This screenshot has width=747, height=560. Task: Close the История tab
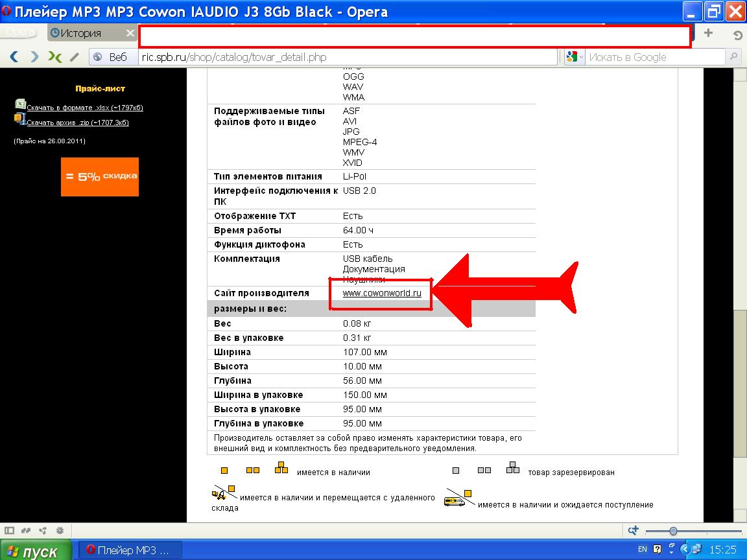click(x=130, y=33)
